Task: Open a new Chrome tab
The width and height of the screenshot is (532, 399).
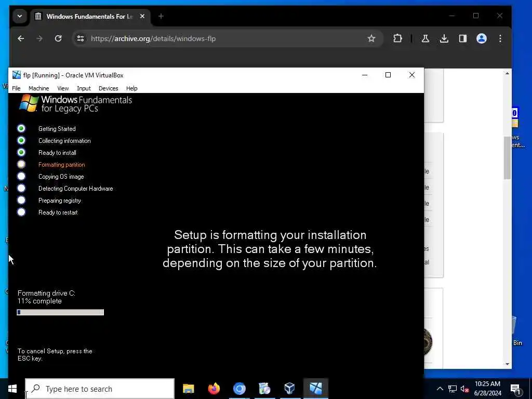Action: point(161,16)
